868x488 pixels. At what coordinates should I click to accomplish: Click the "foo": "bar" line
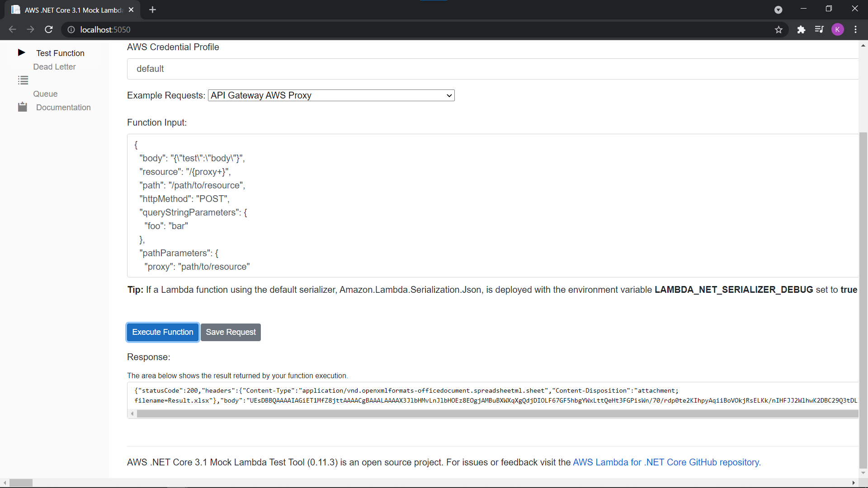point(166,226)
